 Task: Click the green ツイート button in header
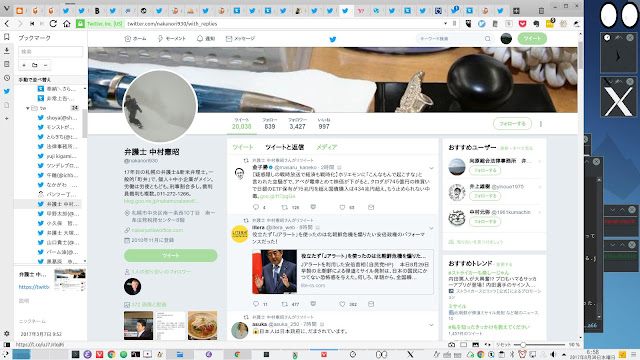[532, 38]
